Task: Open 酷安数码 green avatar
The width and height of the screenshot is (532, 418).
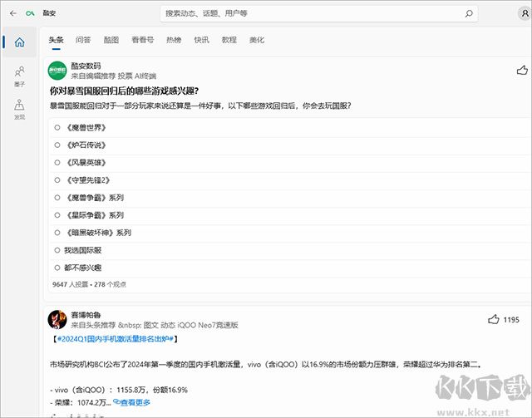Action: pyautogui.click(x=57, y=71)
